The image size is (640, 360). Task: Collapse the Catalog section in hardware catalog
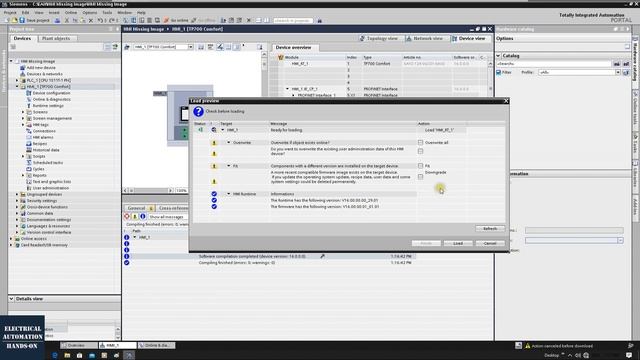[x=498, y=56]
